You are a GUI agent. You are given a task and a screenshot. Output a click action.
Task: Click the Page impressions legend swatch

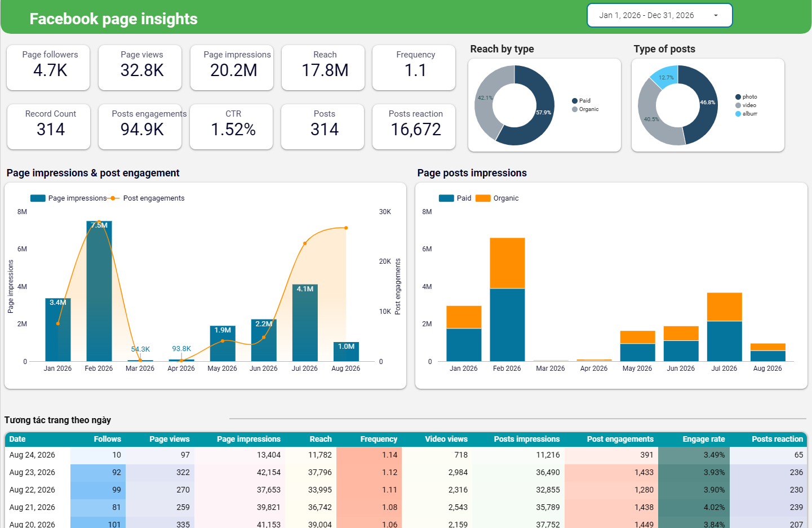pyautogui.click(x=38, y=198)
